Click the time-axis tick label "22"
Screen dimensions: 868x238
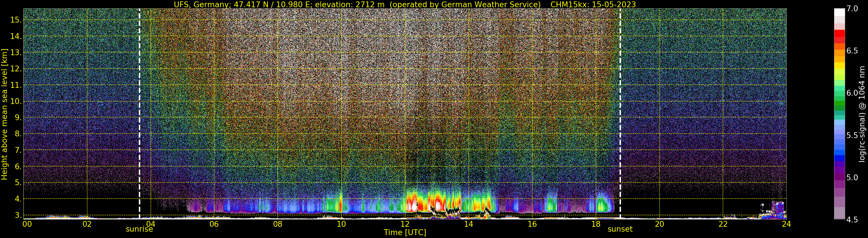[x=723, y=224]
